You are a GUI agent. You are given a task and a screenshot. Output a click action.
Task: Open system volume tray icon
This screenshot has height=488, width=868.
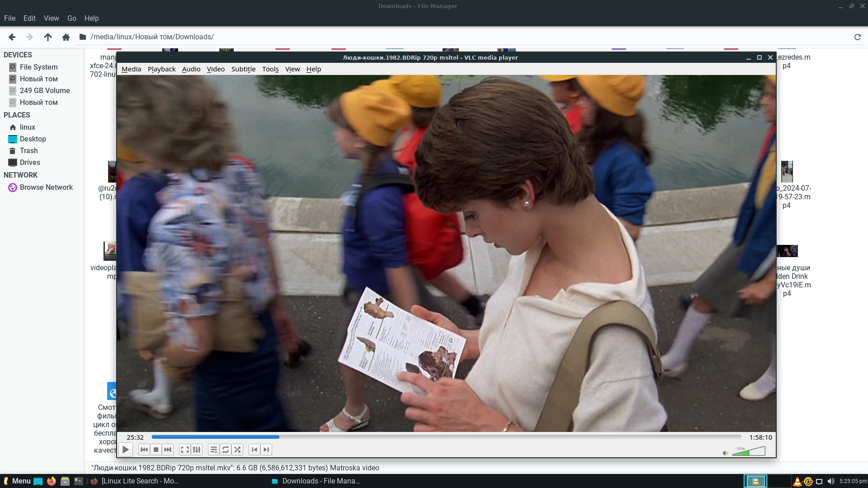(830, 482)
